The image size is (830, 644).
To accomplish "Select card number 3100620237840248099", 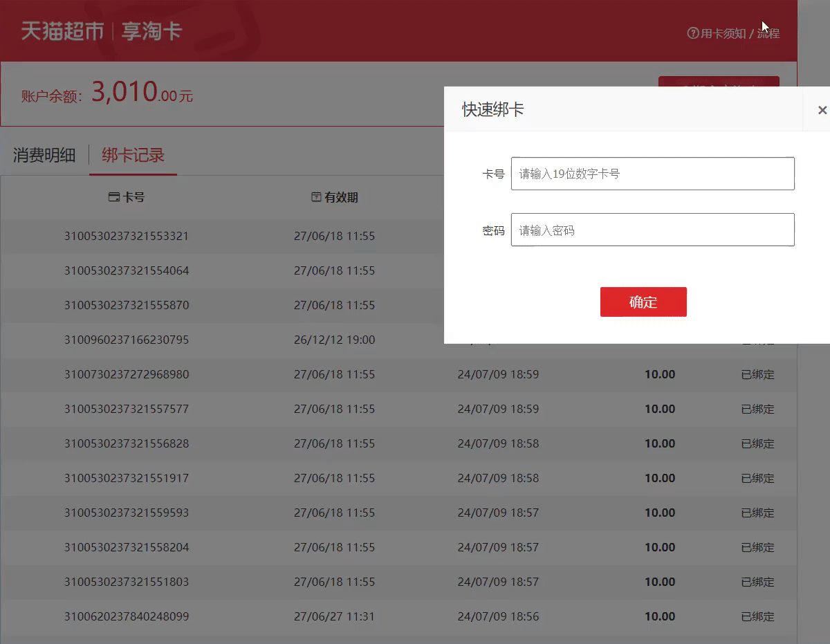I will (127, 616).
